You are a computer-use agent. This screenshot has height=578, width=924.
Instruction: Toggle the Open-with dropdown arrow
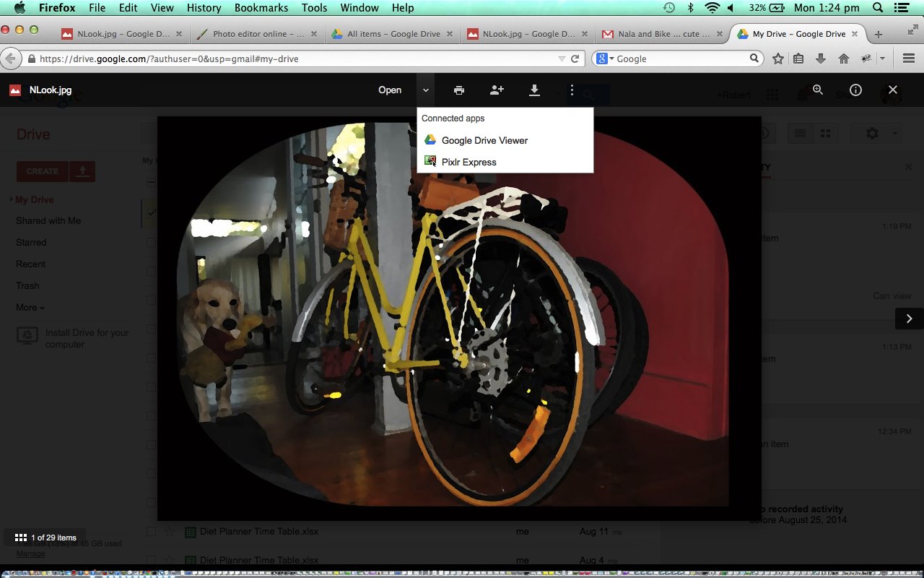(426, 90)
